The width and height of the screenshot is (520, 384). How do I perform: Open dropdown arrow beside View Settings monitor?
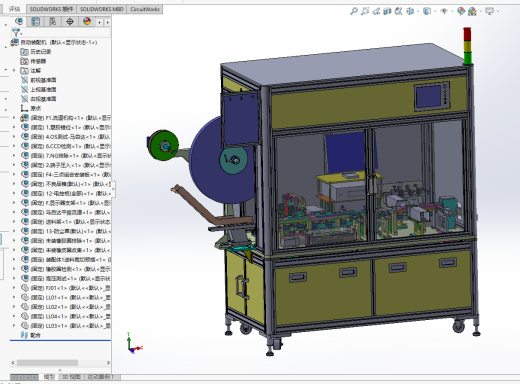pos(498,12)
